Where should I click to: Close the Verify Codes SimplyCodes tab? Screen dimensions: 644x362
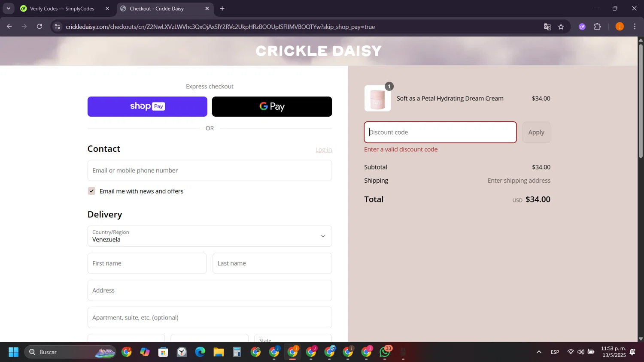(107, 9)
